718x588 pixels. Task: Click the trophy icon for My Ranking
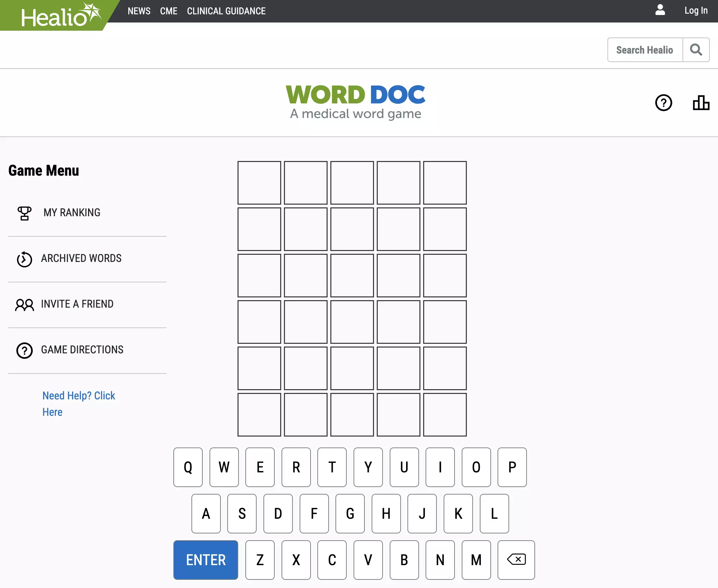pos(24,213)
